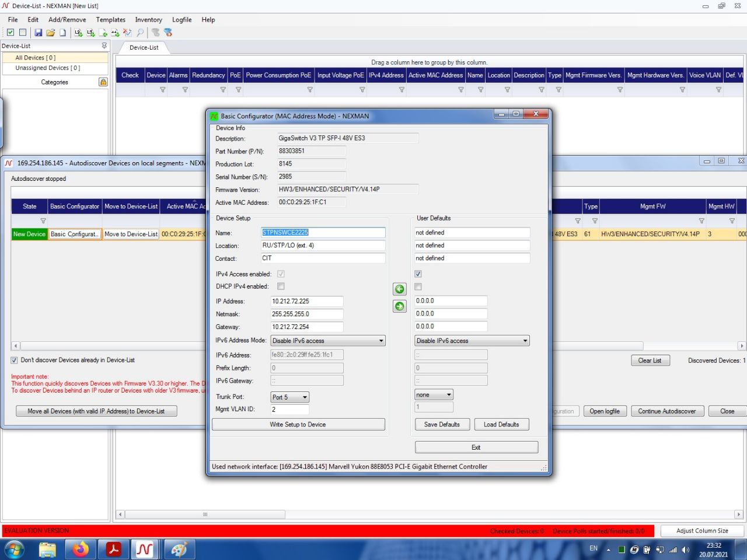
Task: Open the Add/Remove menu
Action: coord(67,20)
